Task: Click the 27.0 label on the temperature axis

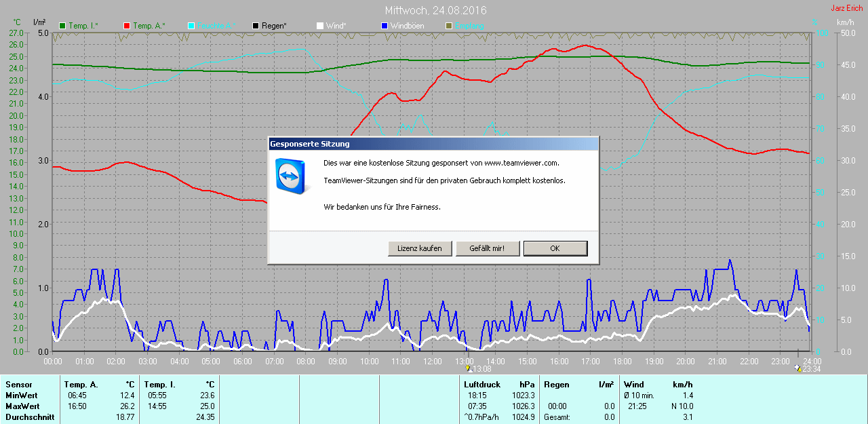Action: pos(17,33)
